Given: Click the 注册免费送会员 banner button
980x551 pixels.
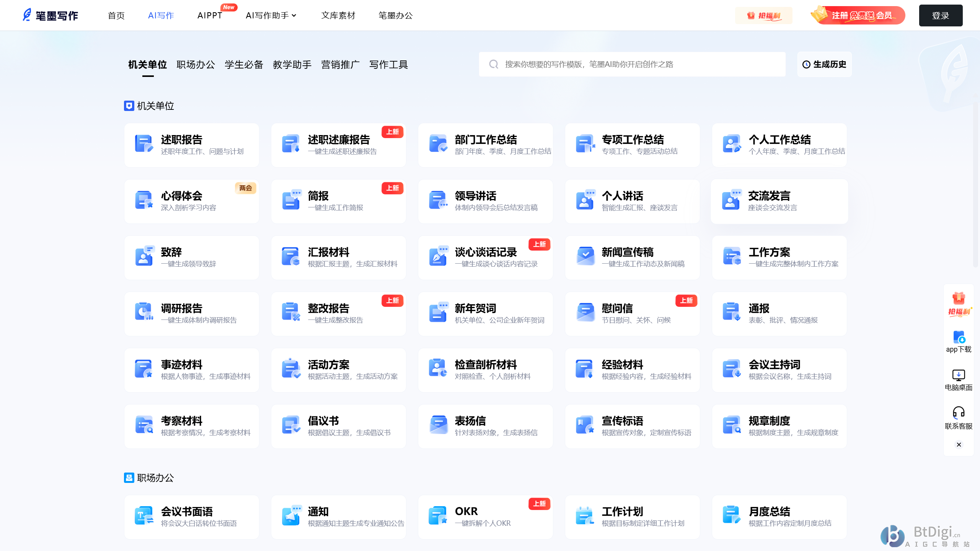Looking at the screenshot, I should [x=858, y=15].
